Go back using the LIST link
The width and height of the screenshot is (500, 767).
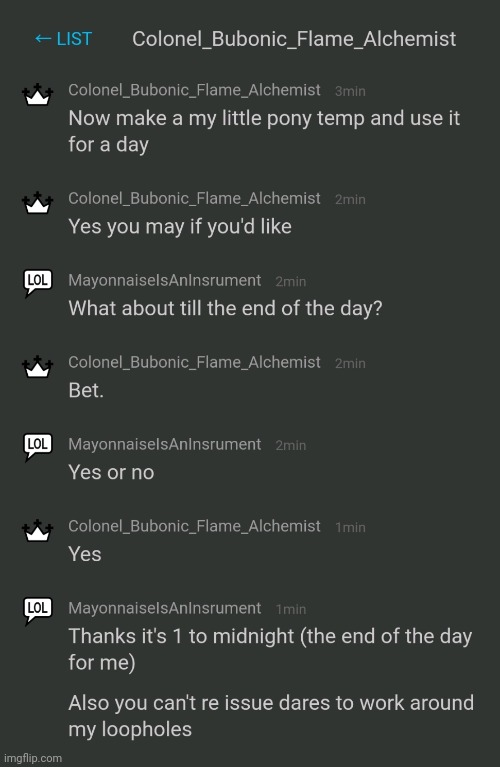63,39
